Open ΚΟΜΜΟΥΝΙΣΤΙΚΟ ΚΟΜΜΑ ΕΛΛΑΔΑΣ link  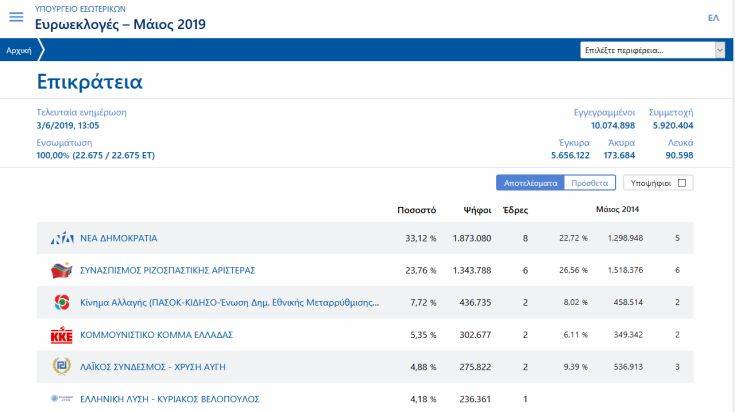[156, 334]
